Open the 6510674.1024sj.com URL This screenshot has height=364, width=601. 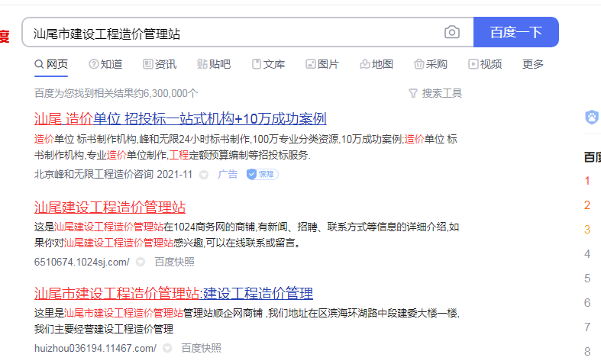coord(82,262)
